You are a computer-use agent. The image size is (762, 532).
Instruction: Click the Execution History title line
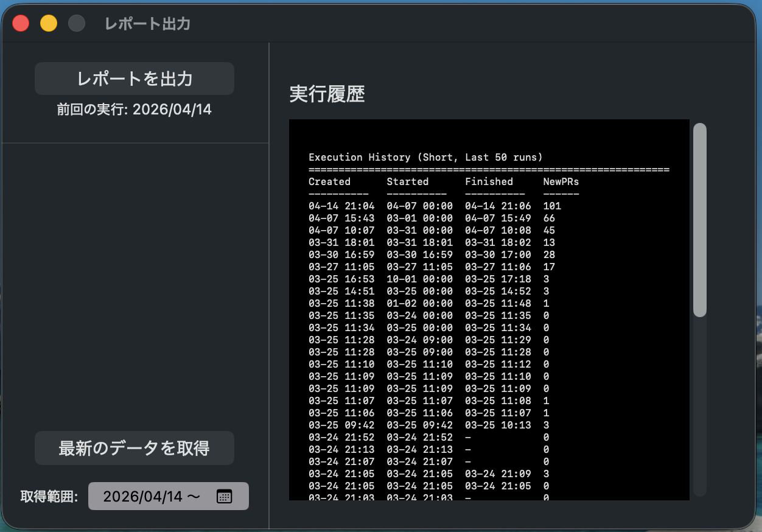425,157
